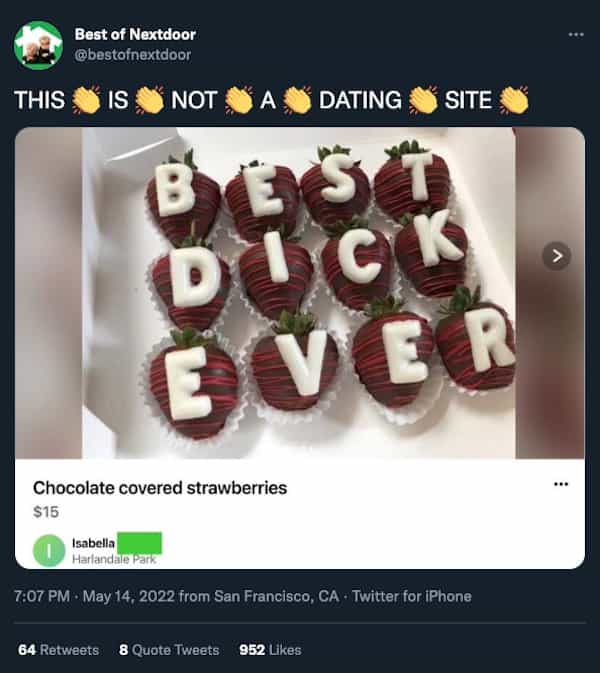This screenshot has width=600, height=673.
Task: Click the tweet text about dating site
Action: tap(270, 100)
